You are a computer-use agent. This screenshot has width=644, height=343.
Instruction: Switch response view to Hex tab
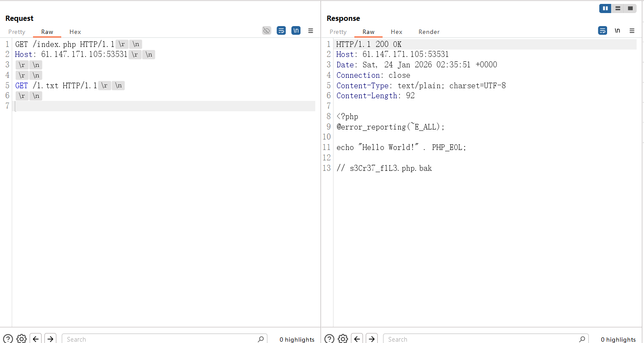pos(396,32)
